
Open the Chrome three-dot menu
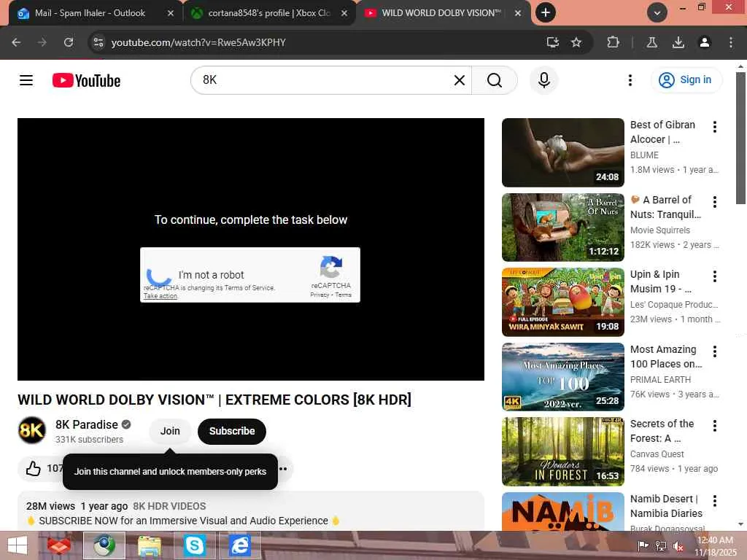[x=731, y=42]
